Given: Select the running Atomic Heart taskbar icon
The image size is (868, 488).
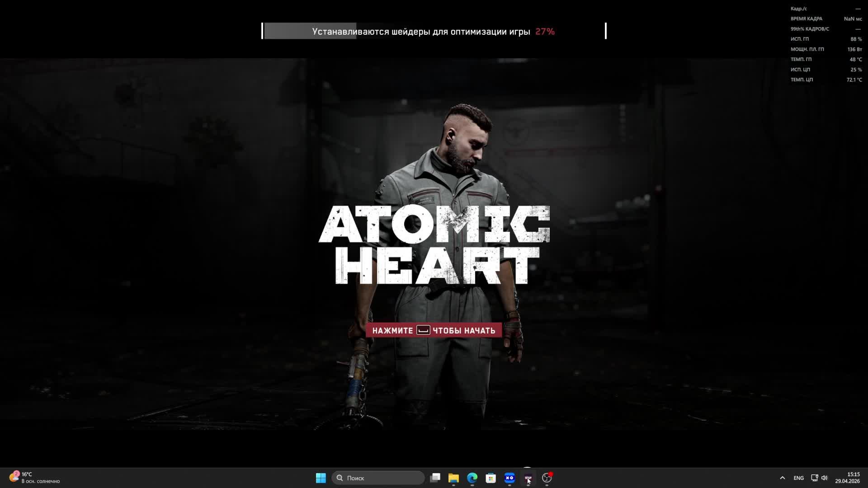Looking at the screenshot, I should (x=528, y=477).
